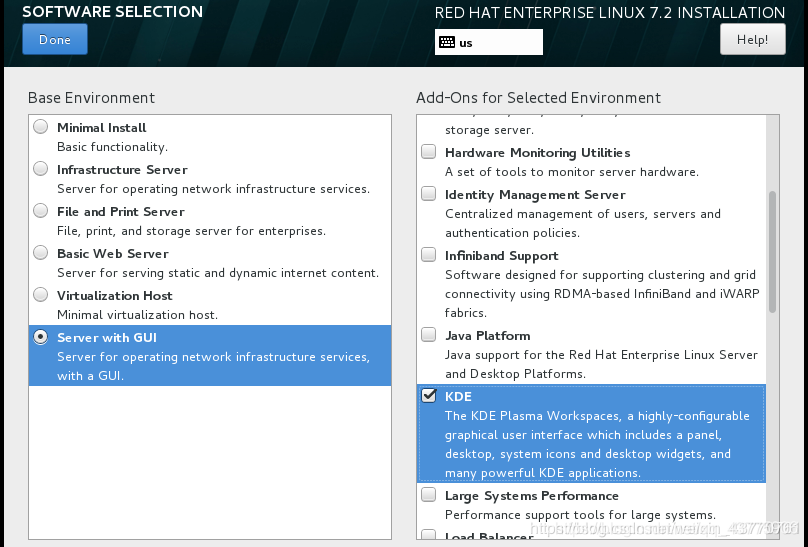Viewport: 808px width, 547px height.
Task: Click the Done button
Action: [x=55, y=40]
